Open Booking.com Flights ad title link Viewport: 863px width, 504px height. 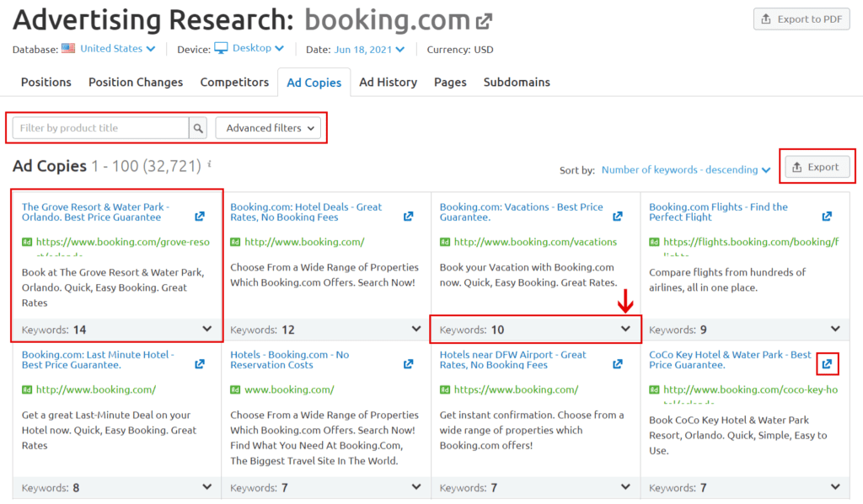[718, 212]
